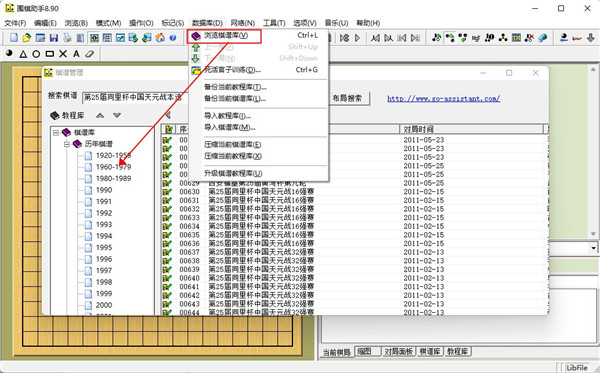This screenshot has height=373, width=600.
Task: Select game row numbered 00636
Action: pos(354,243)
